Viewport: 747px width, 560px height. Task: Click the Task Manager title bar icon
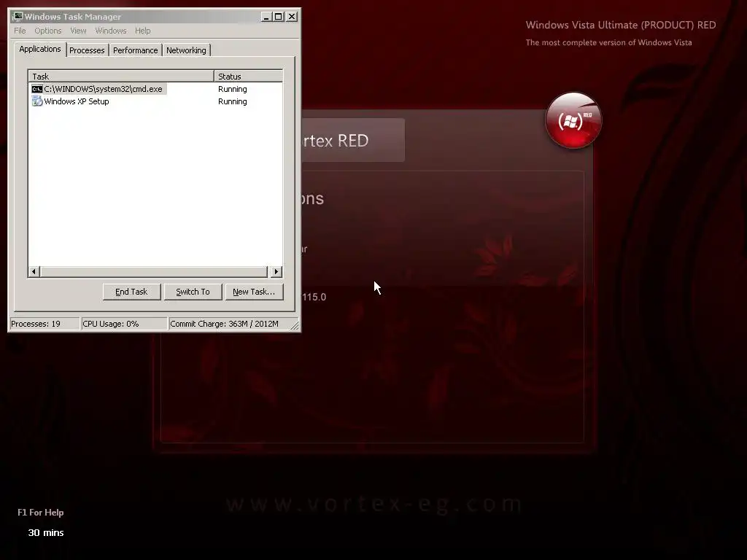click(x=18, y=17)
